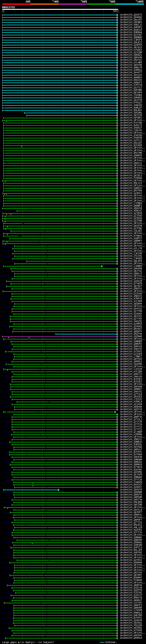Click the cyan ~100% identity legend segment
Screen dimensions: 146x644
130,4
